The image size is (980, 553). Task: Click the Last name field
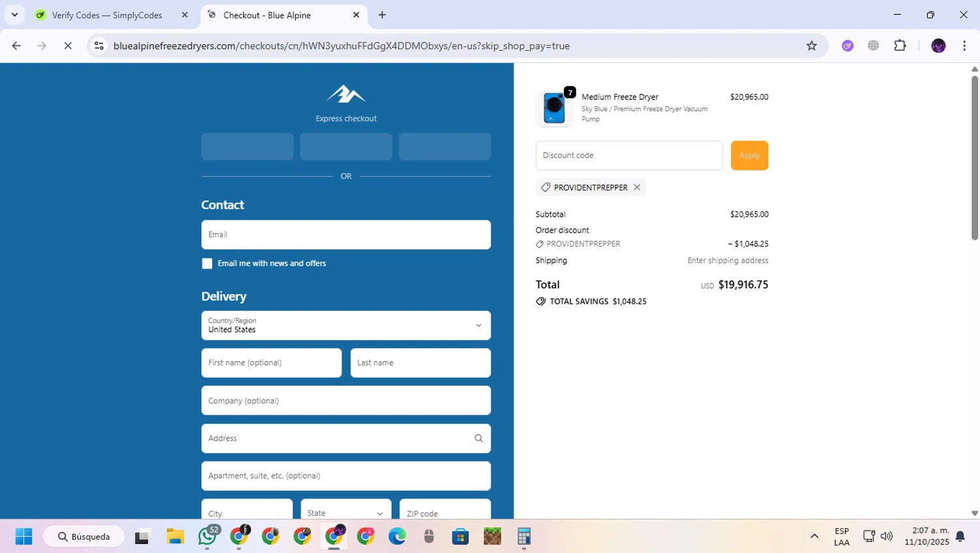tap(421, 363)
